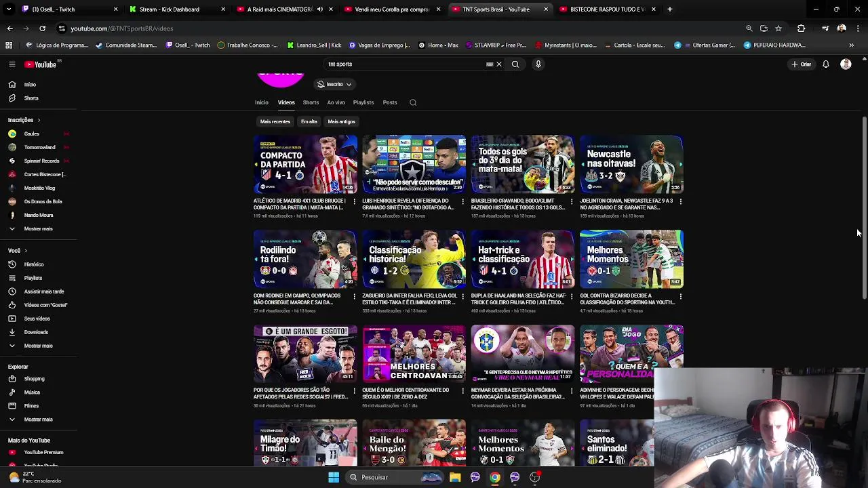Switch to the Stream - Kick Dashboard browser tab
The width and height of the screenshot is (868, 488).
coord(178,9)
